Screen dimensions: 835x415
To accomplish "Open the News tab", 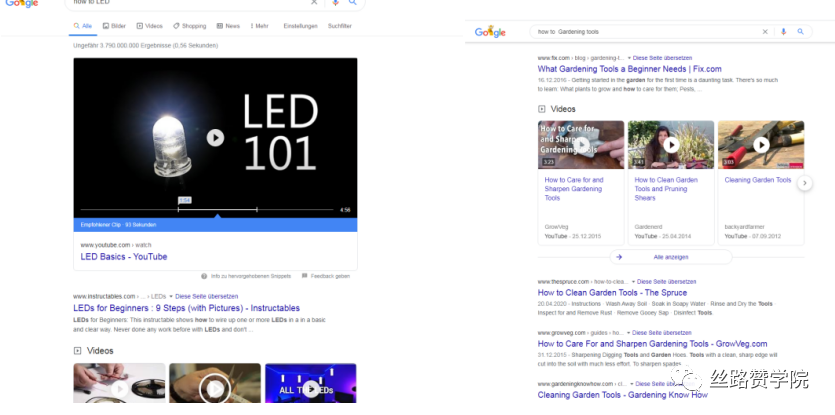I will [x=228, y=26].
